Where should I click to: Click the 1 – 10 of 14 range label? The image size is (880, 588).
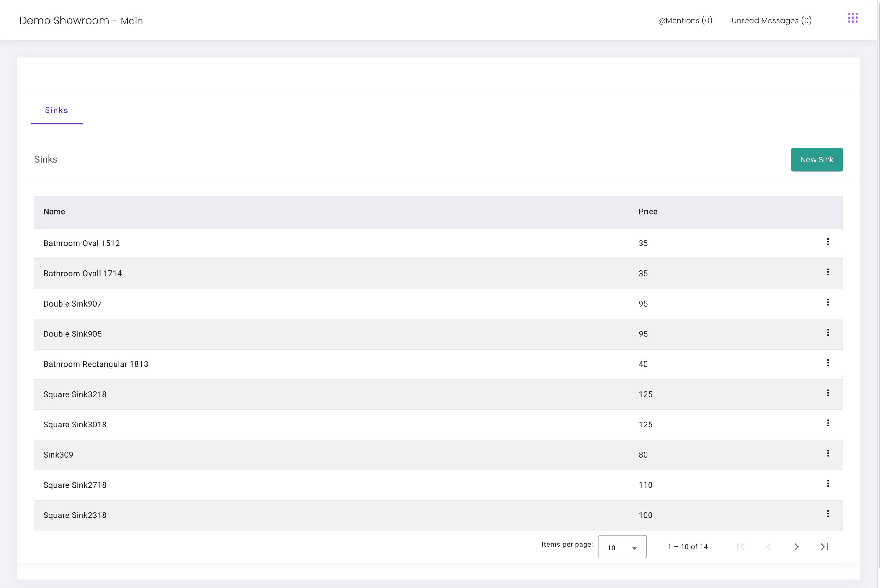coord(687,547)
